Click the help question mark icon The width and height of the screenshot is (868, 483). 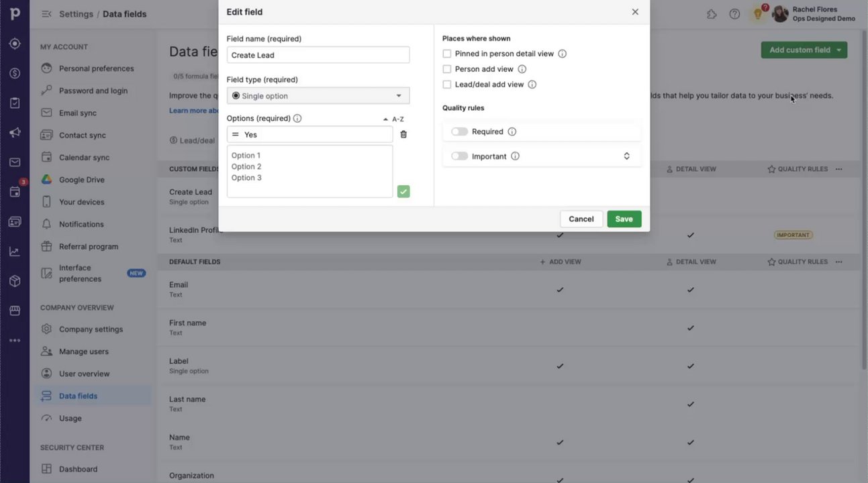click(x=735, y=14)
